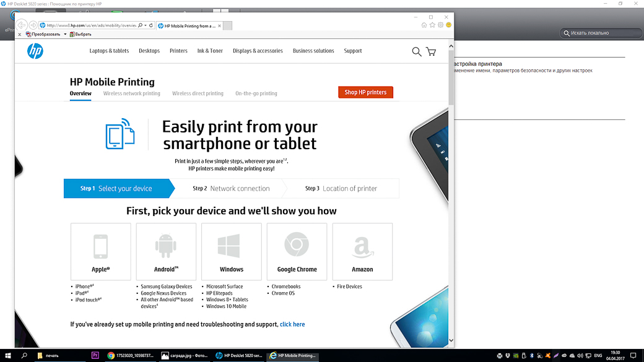Switch to HP DeskJet 5820 taskbar window
This screenshot has width=644, height=362.
[x=238, y=355]
